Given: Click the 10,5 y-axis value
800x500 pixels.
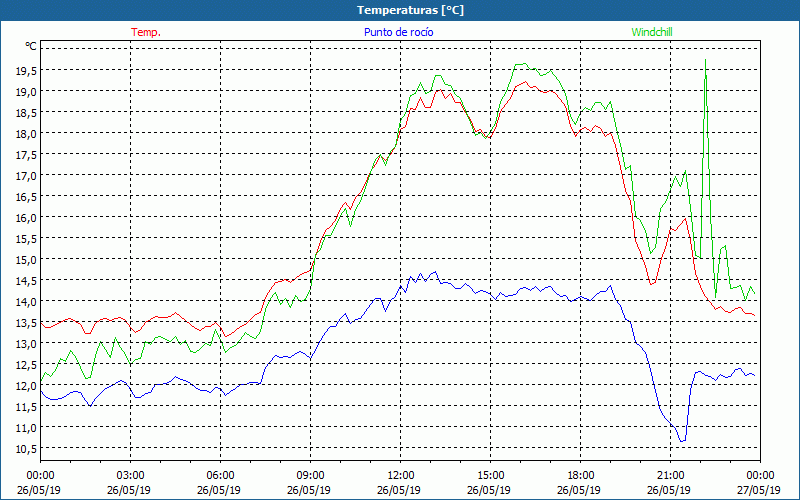Looking at the screenshot, I should coord(26,449).
